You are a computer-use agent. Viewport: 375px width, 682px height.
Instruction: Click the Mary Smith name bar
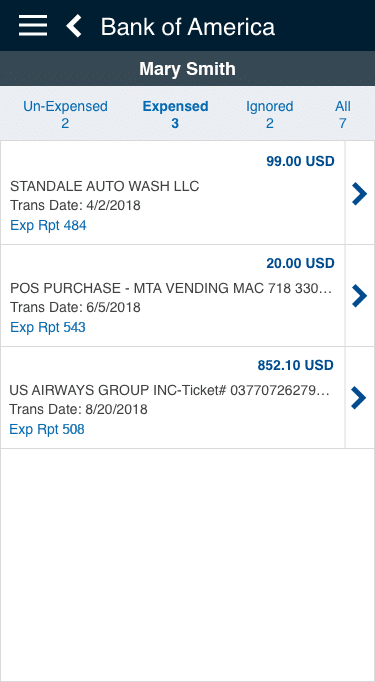point(188,69)
